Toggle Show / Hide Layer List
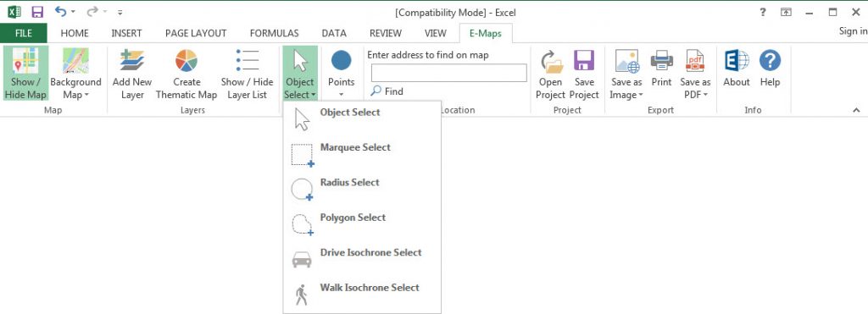This screenshot has width=868, height=314. (x=247, y=74)
